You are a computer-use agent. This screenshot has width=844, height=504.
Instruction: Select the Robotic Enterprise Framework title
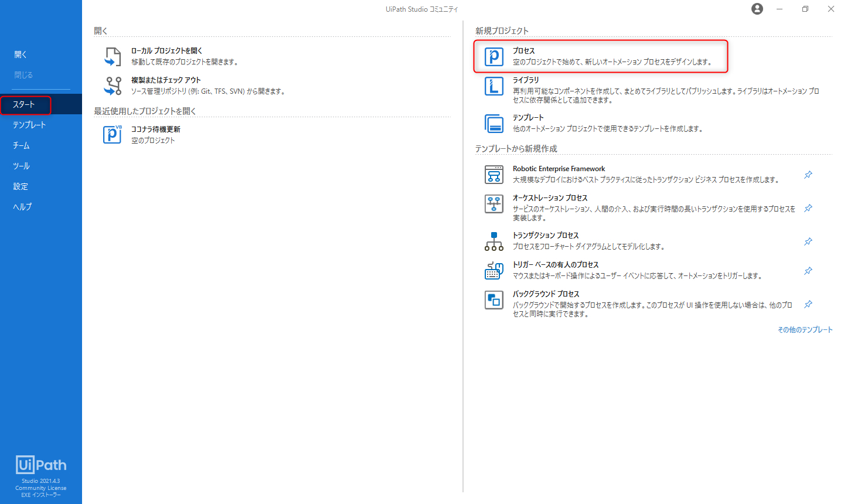click(559, 169)
